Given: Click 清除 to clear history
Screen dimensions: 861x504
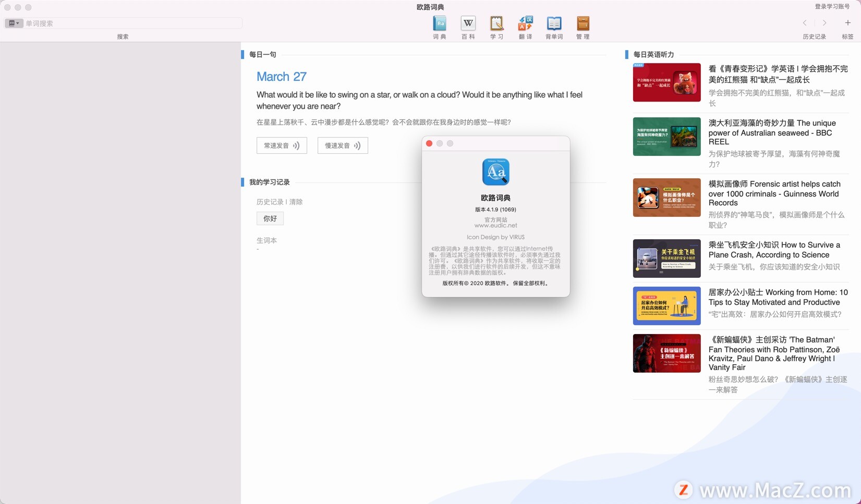Looking at the screenshot, I should (x=296, y=202).
